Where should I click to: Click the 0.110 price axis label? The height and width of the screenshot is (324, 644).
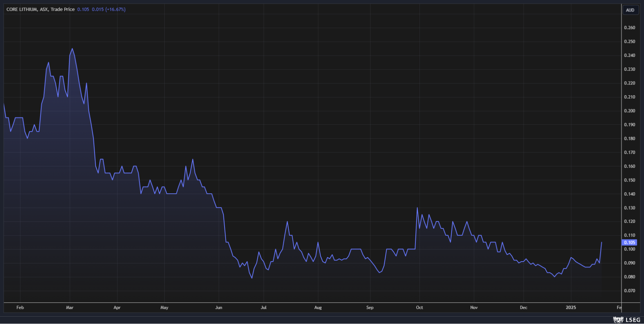pos(630,235)
